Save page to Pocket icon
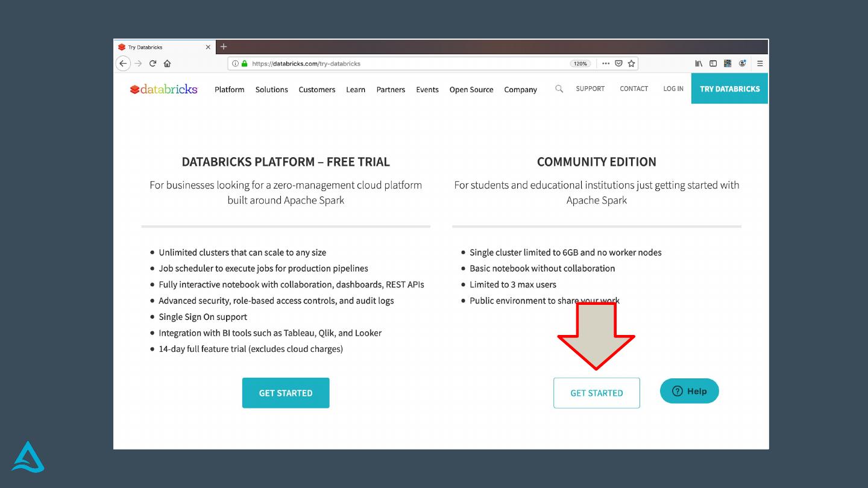This screenshot has height=488, width=868. click(x=618, y=63)
